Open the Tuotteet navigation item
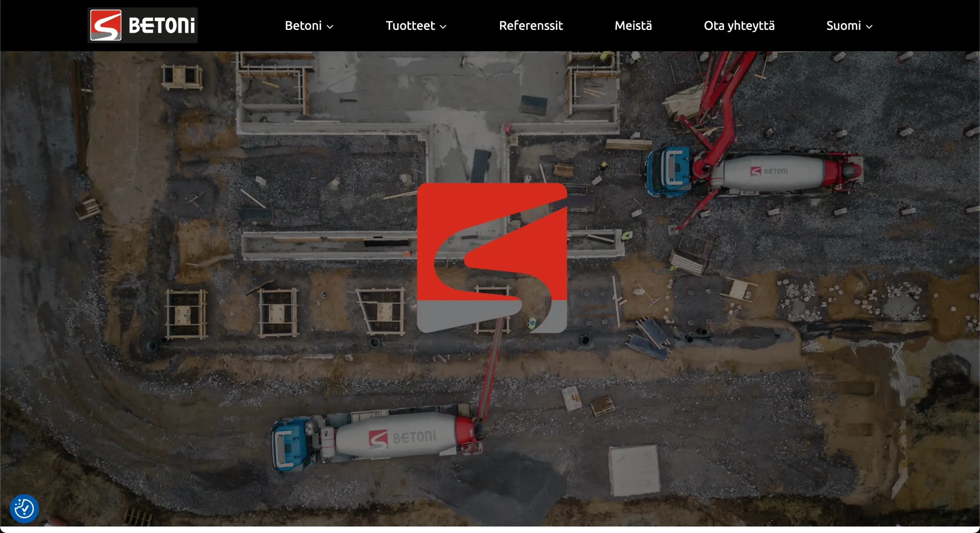 [410, 26]
